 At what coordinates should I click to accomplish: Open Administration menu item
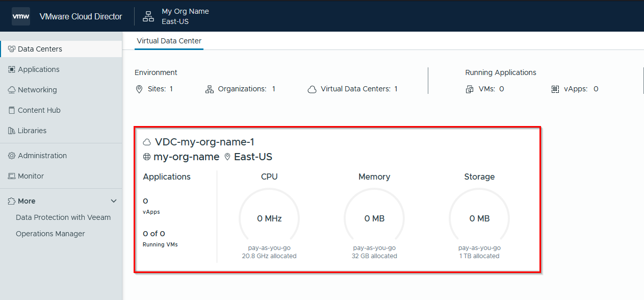click(61, 156)
